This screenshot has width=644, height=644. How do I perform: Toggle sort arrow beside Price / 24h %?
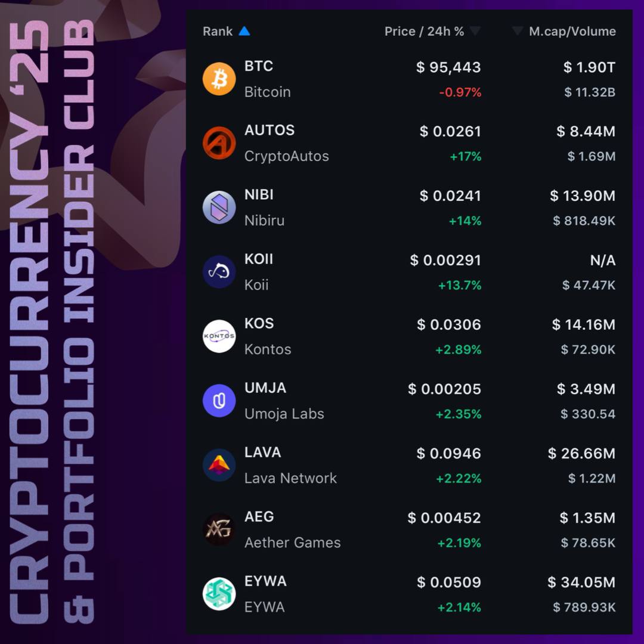(x=475, y=31)
